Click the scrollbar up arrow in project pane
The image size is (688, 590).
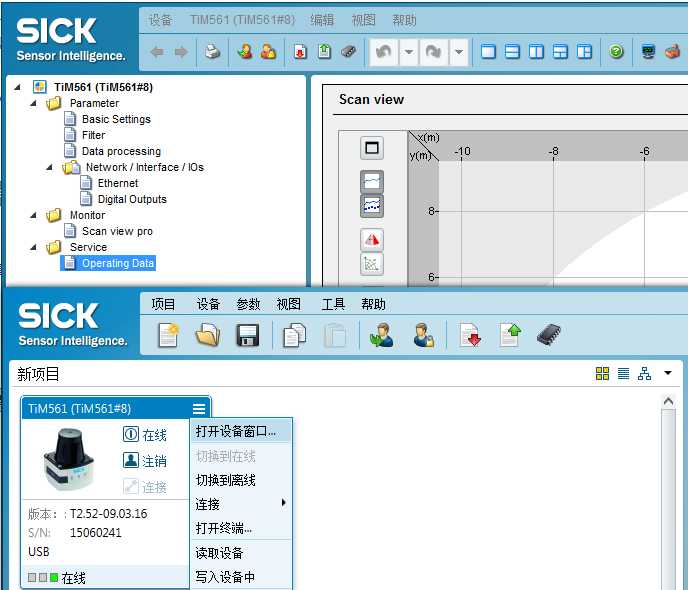[668, 401]
